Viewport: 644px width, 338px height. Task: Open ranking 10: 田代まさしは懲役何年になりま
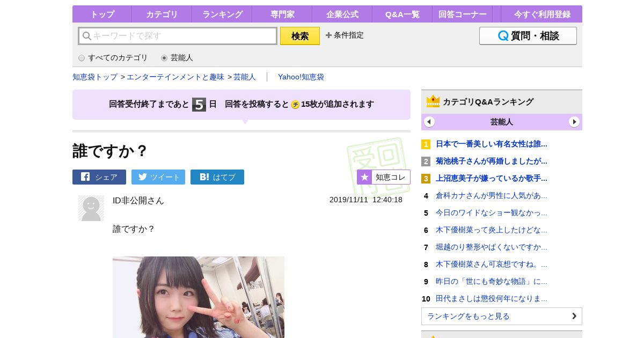pos(492,298)
